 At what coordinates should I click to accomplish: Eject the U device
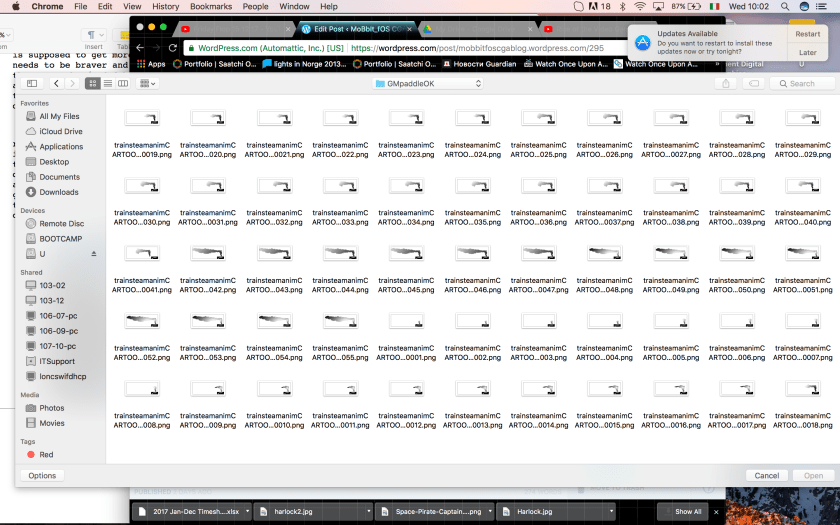[94, 254]
